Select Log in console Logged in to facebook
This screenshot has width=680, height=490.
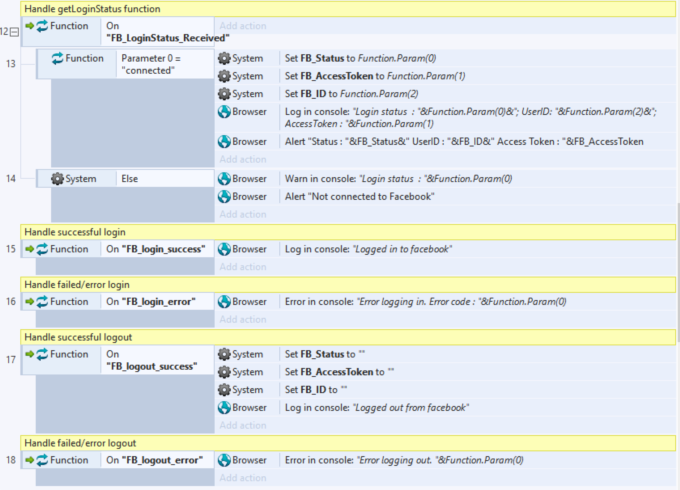(369, 249)
